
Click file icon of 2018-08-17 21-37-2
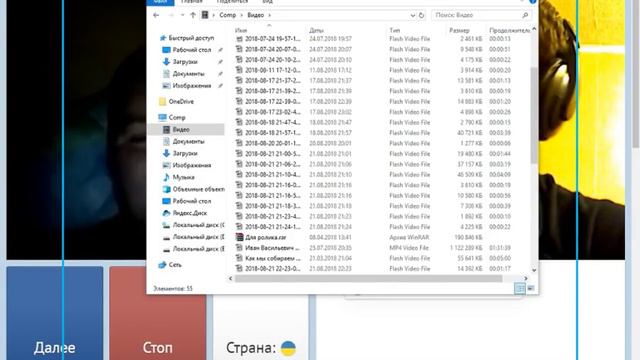[239, 80]
